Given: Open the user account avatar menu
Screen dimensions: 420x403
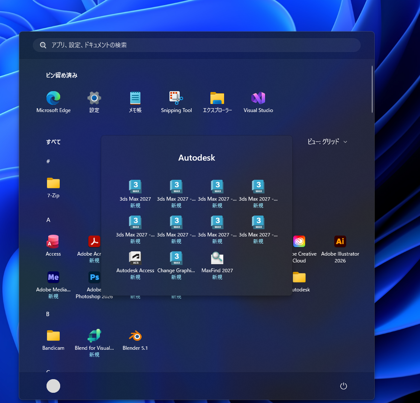Looking at the screenshot, I should pyautogui.click(x=53, y=386).
